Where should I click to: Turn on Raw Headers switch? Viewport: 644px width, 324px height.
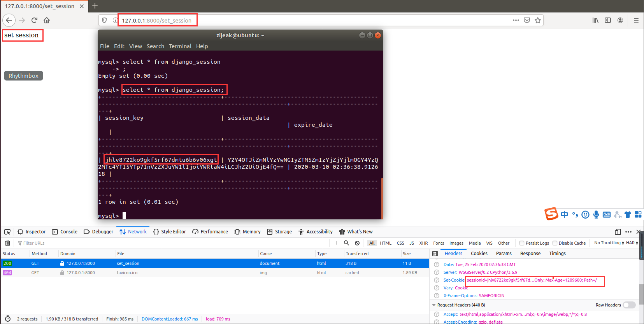point(629,305)
